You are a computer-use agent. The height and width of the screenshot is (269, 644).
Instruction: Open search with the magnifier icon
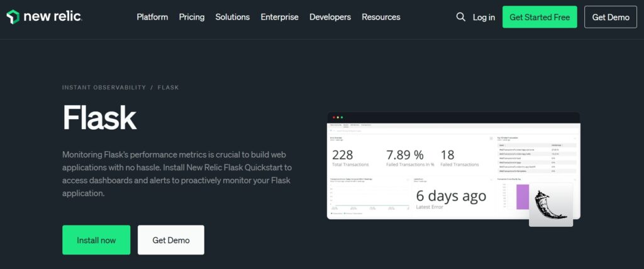click(461, 17)
